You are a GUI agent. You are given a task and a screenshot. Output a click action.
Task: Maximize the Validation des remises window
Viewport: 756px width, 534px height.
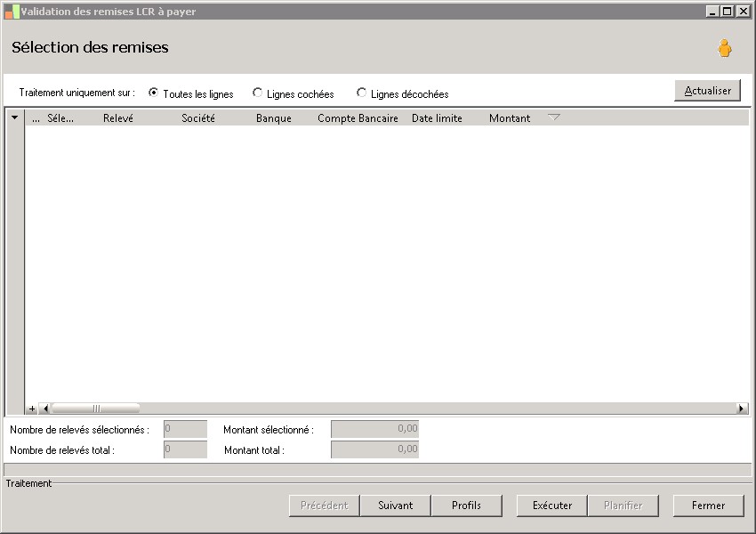pos(728,11)
